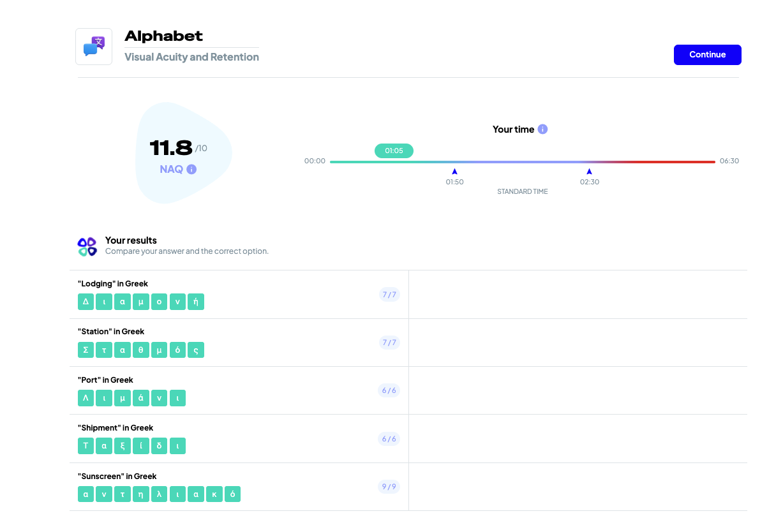The height and width of the screenshot is (532, 776).
Task: Click the Alphabet title text
Action: tap(163, 36)
